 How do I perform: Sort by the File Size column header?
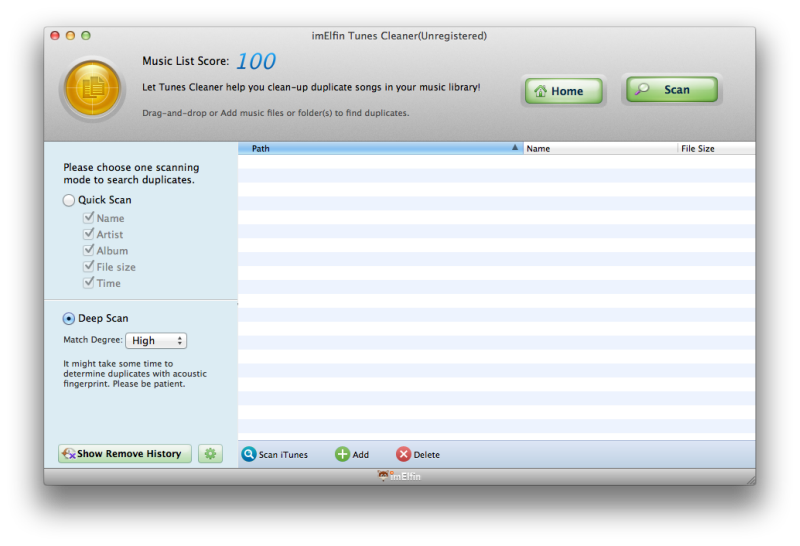(x=716, y=148)
